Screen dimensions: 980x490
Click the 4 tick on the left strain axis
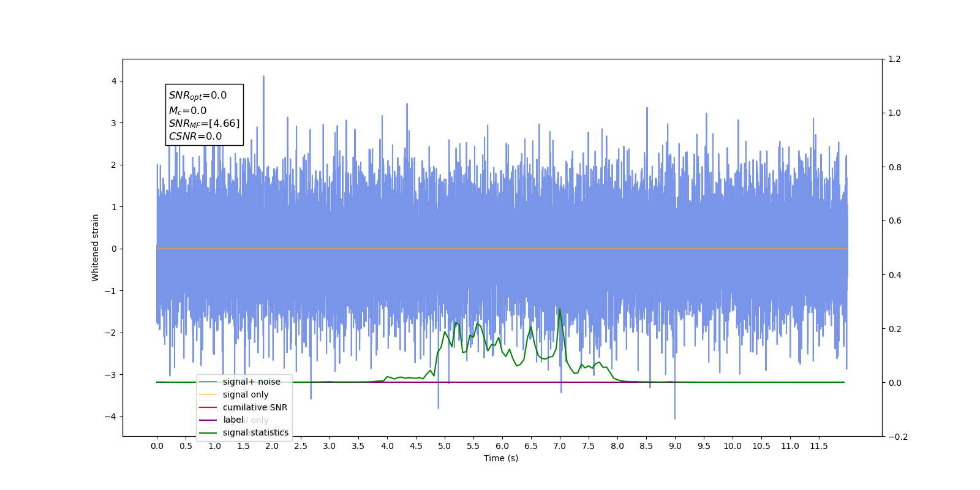(114, 81)
